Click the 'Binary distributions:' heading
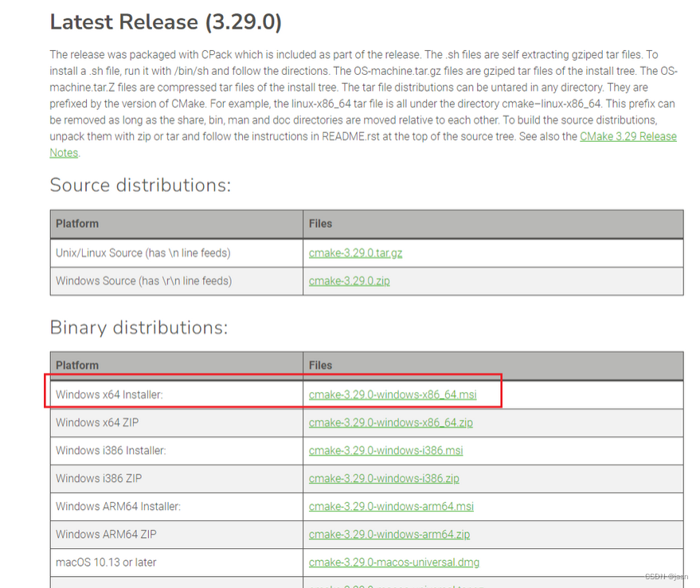 coord(139,327)
